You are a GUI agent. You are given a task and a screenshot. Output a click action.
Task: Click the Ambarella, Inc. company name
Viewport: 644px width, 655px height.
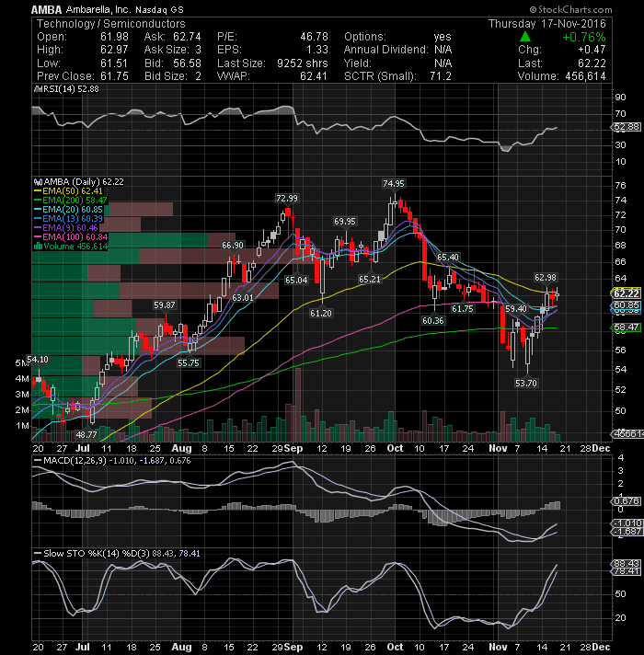[x=98, y=9]
